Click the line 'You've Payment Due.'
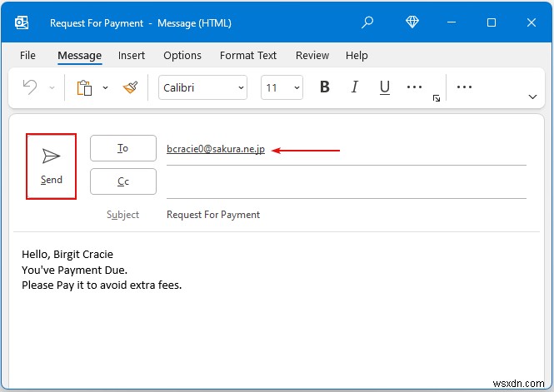 (74, 270)
